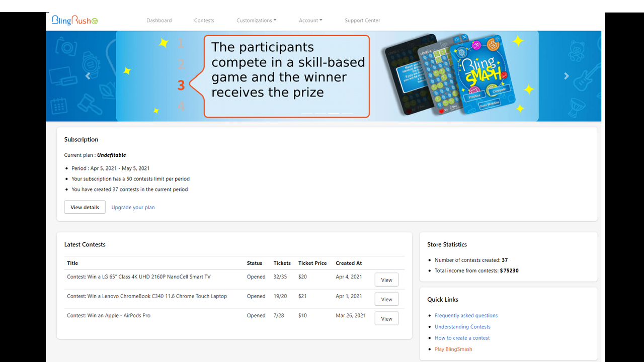Open How to create a contest link

(462, 338)
